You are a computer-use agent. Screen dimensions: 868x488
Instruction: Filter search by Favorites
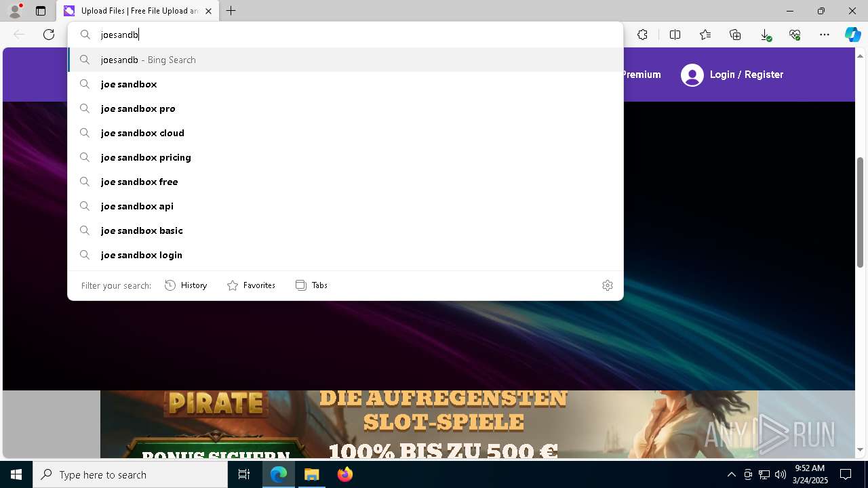point(251,285)
